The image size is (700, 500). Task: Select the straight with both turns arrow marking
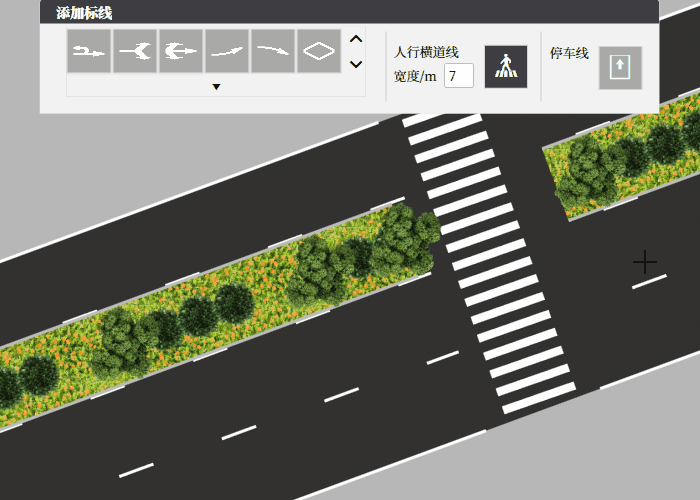click(181, 51)
